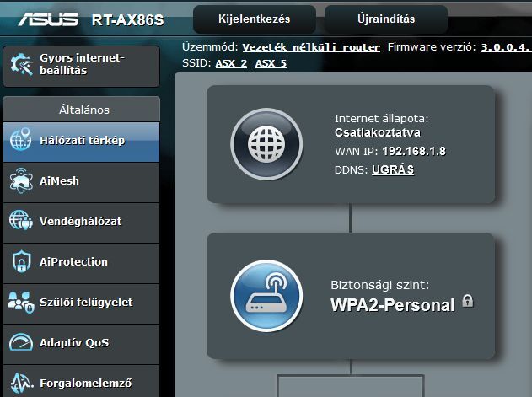Log out using the Kijelentkezés button
The image size is (532, 397).
pyautogui.click(x=255, y=19)
